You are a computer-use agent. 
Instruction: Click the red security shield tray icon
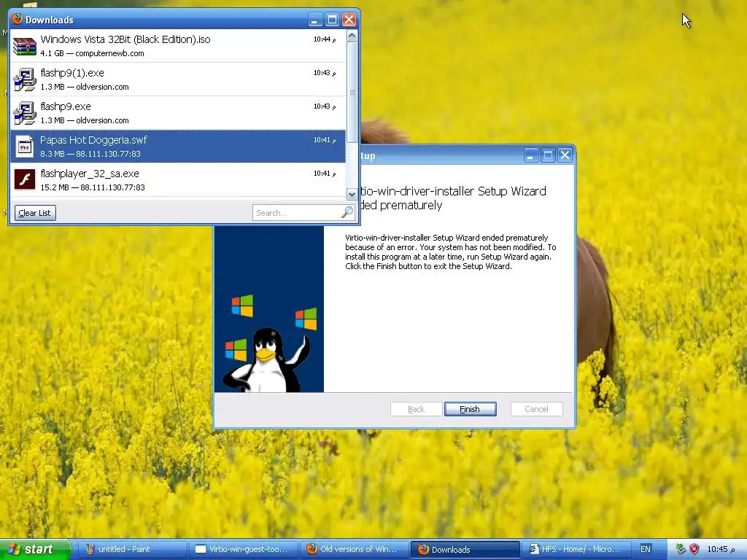[694, 549]
